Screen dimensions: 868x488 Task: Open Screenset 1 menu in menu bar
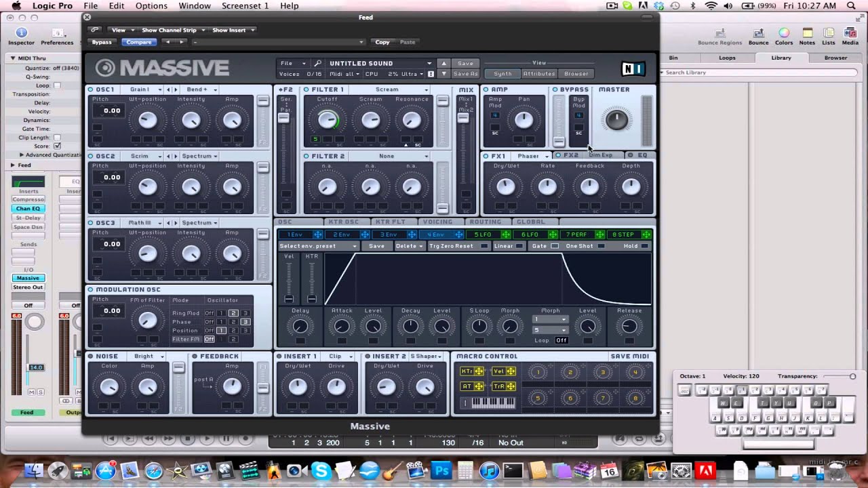[245, 6]
